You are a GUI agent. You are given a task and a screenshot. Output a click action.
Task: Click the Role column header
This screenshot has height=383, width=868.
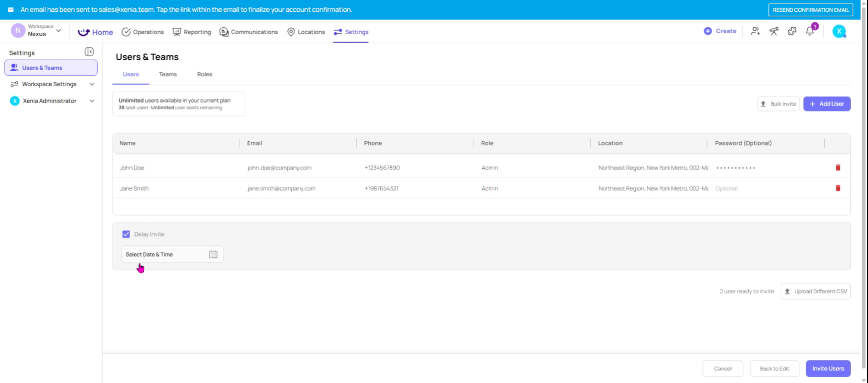tap(487, 143)
